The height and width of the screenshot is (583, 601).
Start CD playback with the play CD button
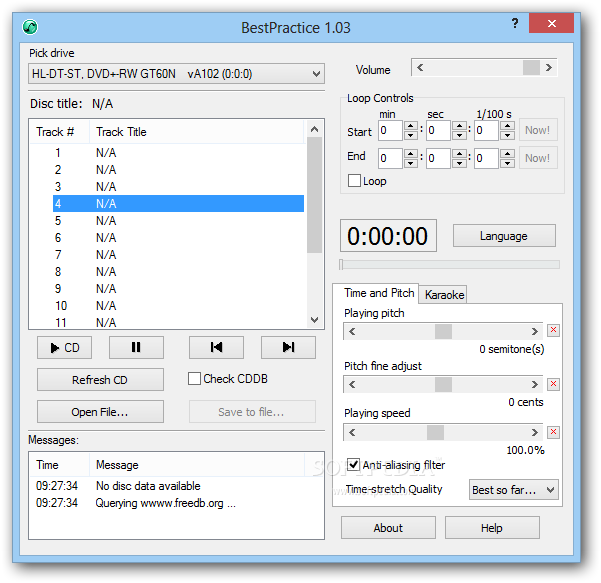click(x=64, y=348)
